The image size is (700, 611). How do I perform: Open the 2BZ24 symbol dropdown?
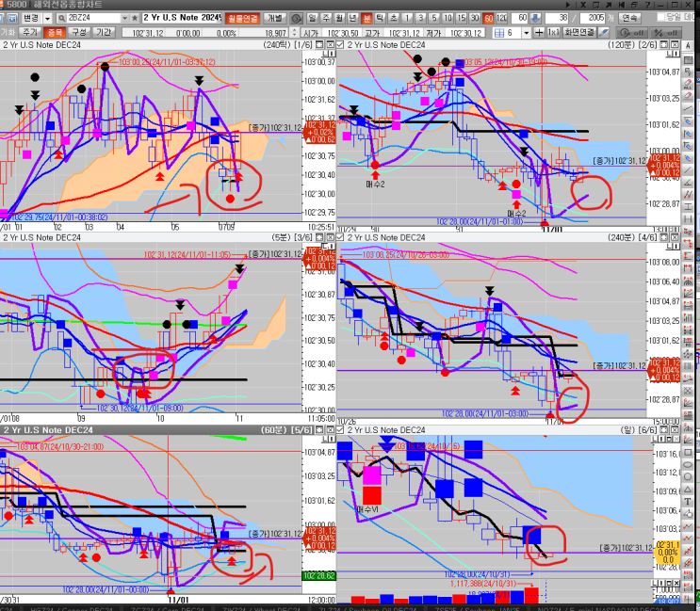pos(124,18)
